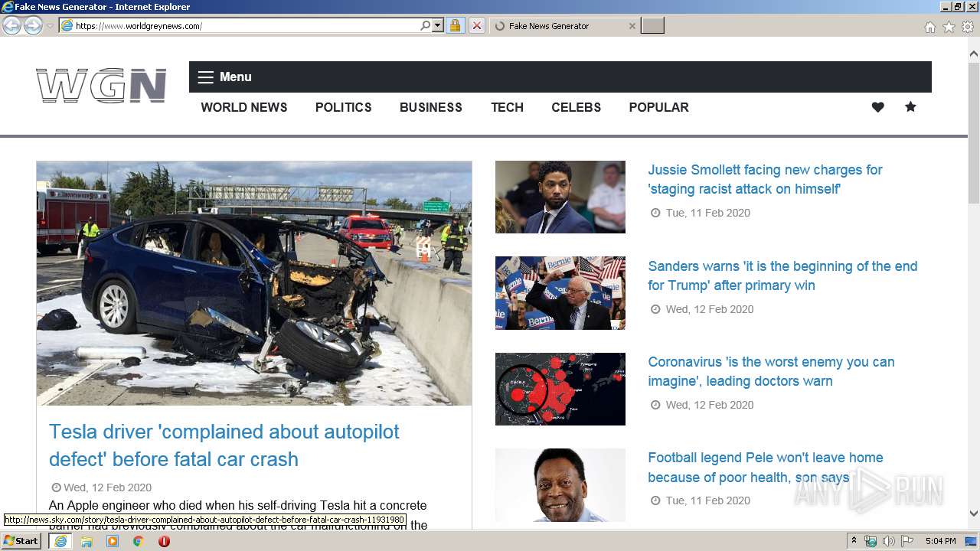Open the Action Center flag icon

click(907, 541)
